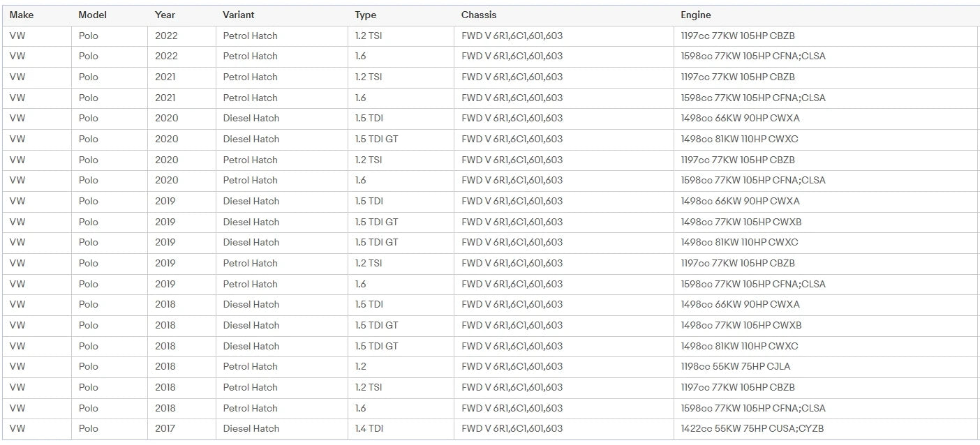980x445 pixels.
Task: Click 'Polo' in the 2017 row
Action: pyautogui.click(x=89, y=428)
